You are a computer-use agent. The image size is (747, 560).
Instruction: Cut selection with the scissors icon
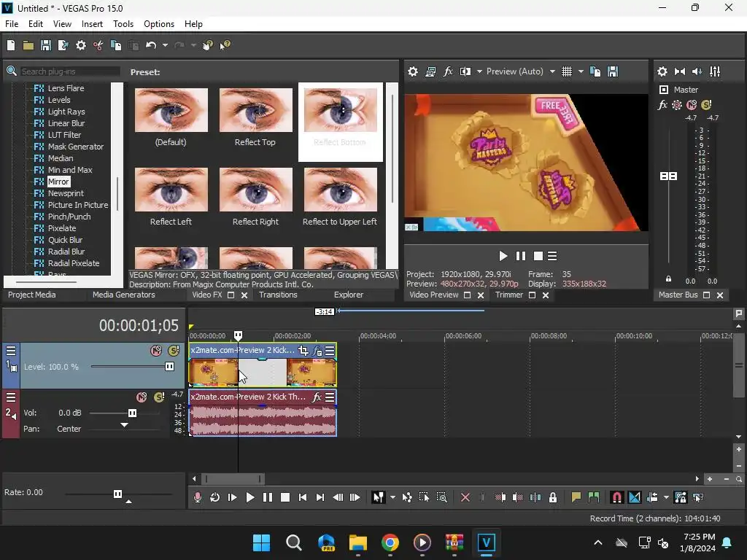click(98, 45)
